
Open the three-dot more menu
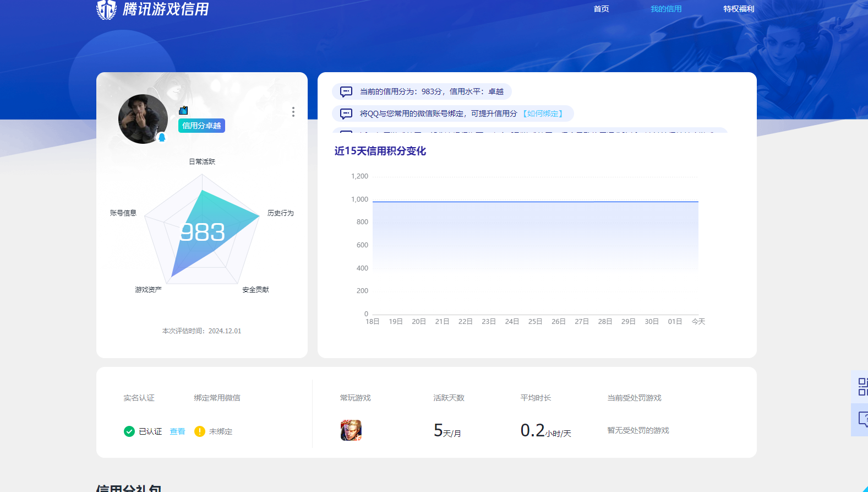(293, 112)
